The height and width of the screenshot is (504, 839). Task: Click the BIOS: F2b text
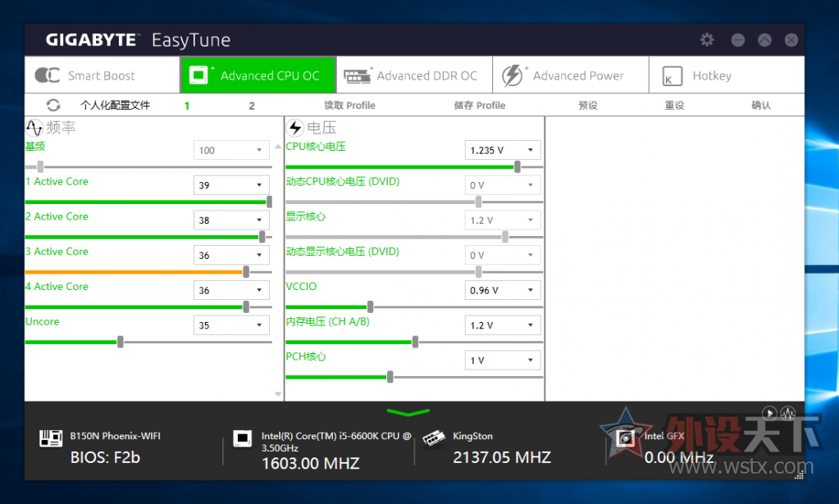tap(106, 457)
